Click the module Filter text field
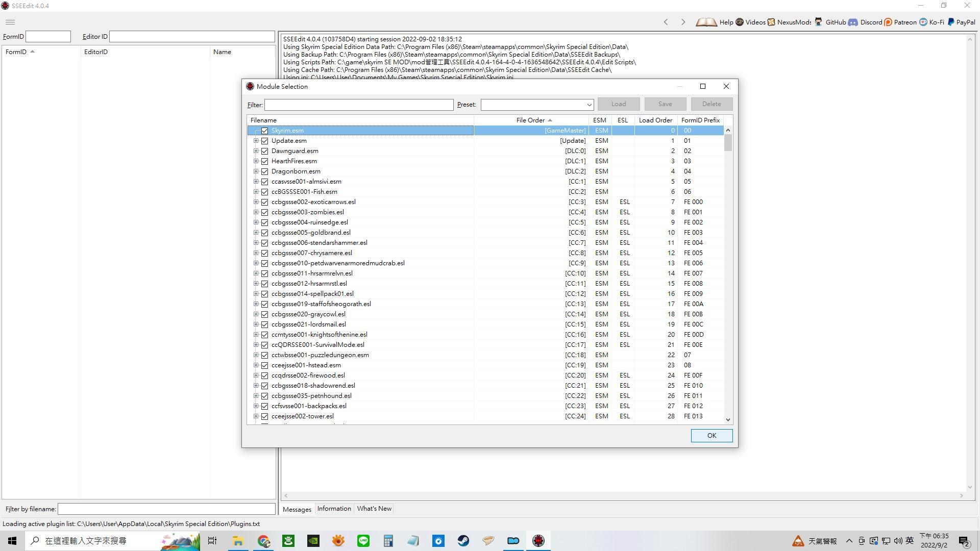Screen dimensions: 980x551 tap(358, 105)
